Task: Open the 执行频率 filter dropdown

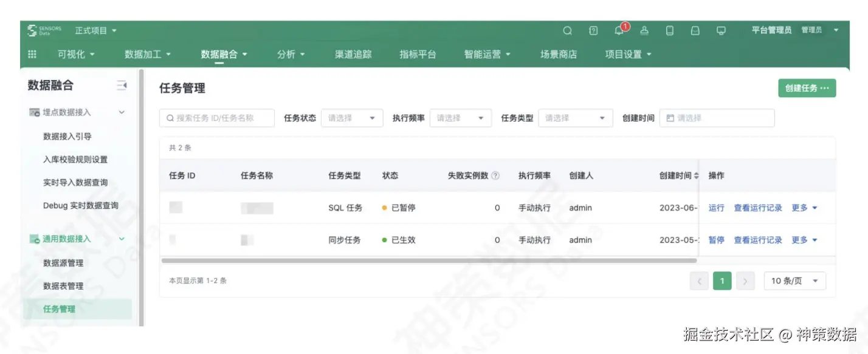Action: 460,118
